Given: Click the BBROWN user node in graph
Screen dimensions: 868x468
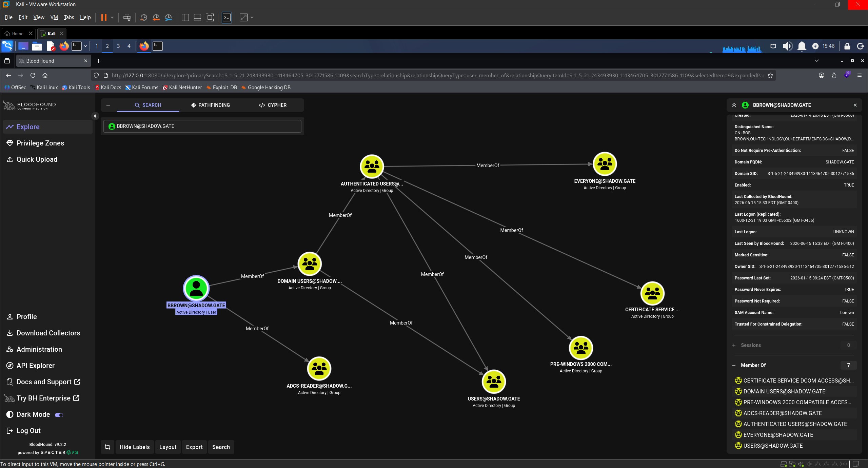Looking at the screenshot, I should tap(196, 288).
